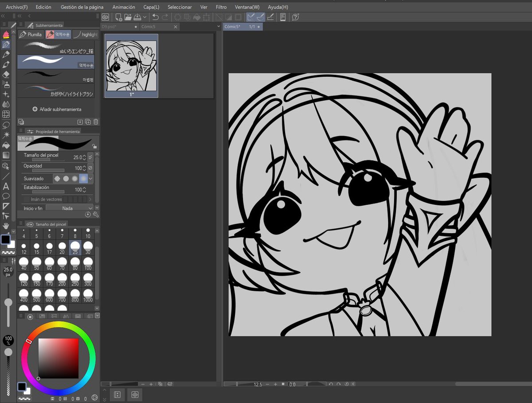Select the Eraser tool in the toolbar
The width and height of the screenshot is (532, 403).
click(x=6, y=74)
